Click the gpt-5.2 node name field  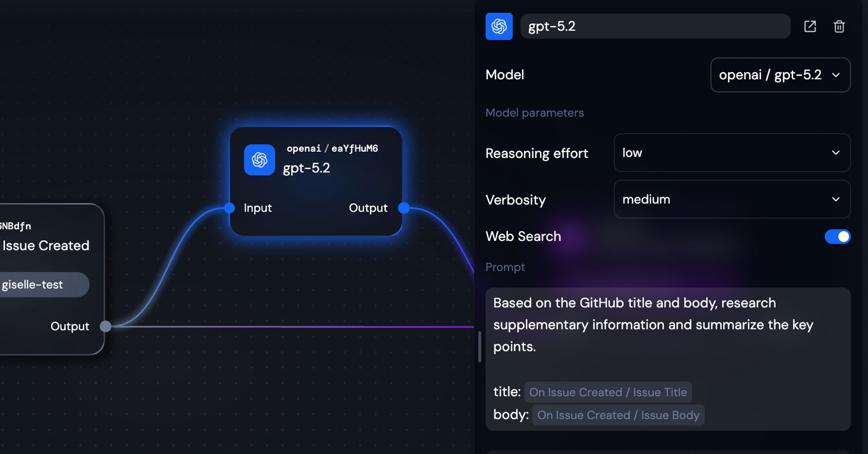tap(654, 26)
